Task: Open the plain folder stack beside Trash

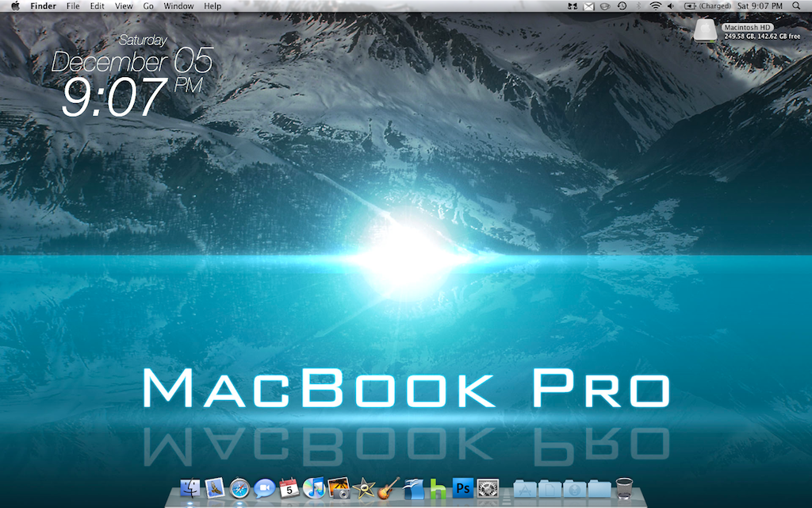Action: click(599, 488)
